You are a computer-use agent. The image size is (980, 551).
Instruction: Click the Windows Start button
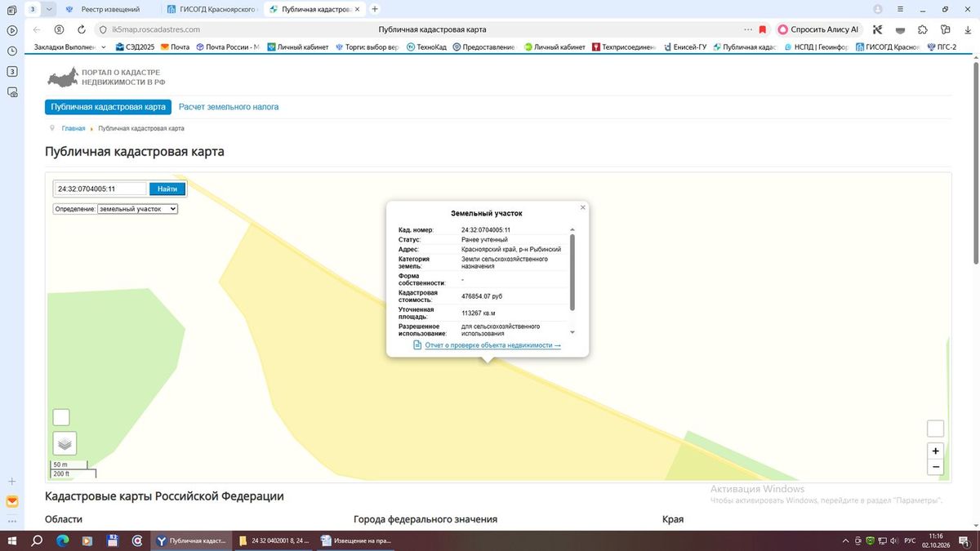[x=11, y=540]
